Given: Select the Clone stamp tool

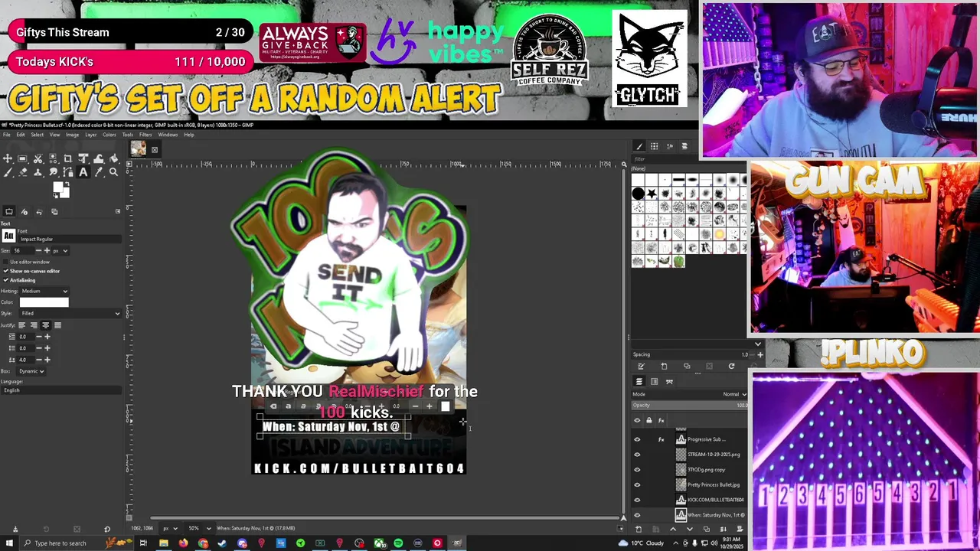Looking at the screenshot, I should click(x=38, y=172).
